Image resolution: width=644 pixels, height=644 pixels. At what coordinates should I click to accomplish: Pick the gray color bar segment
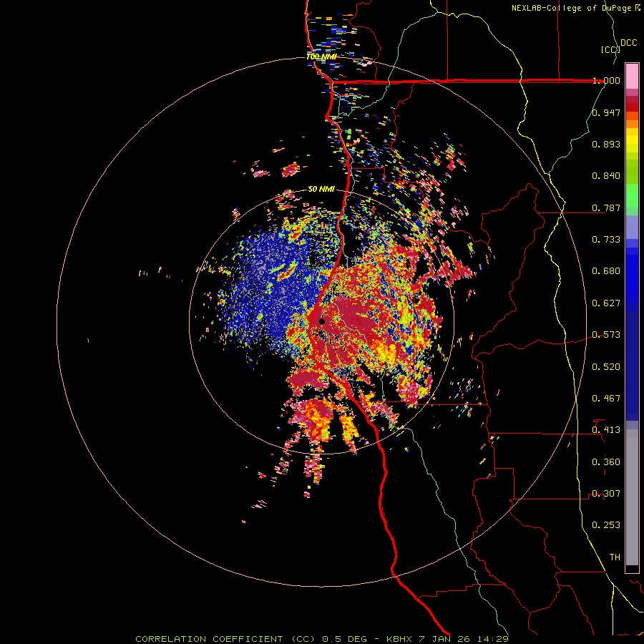632,497
